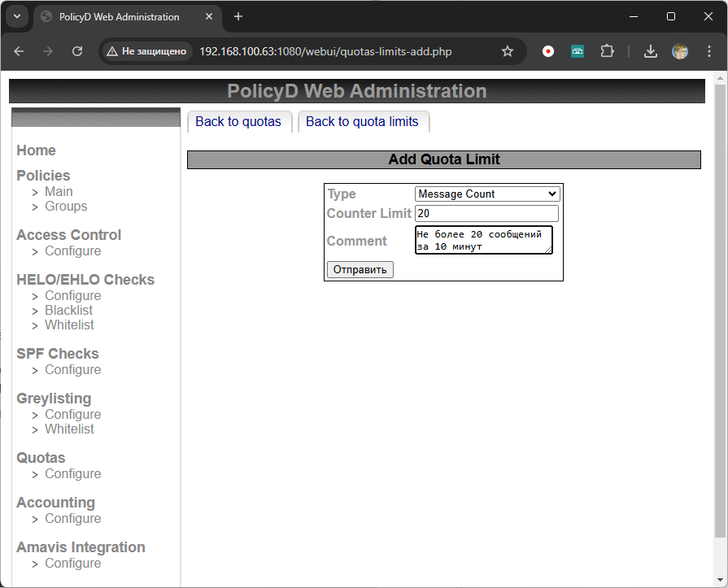Image resolution: width=728 pixels, height=588 pixels.
Task: Open the Type dropdown showing Message Count
Action: pos(487,194)
